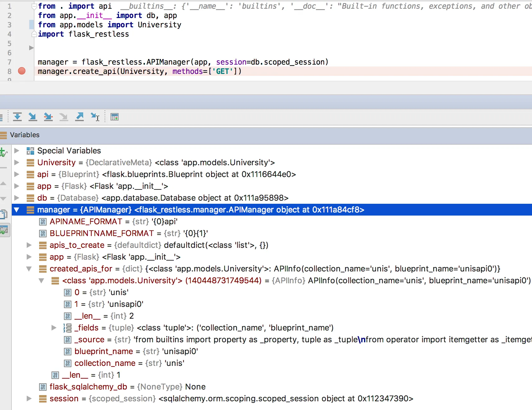Screen dimensions: 532x410
Task: Select the _source string row
Action: point(272,339)
